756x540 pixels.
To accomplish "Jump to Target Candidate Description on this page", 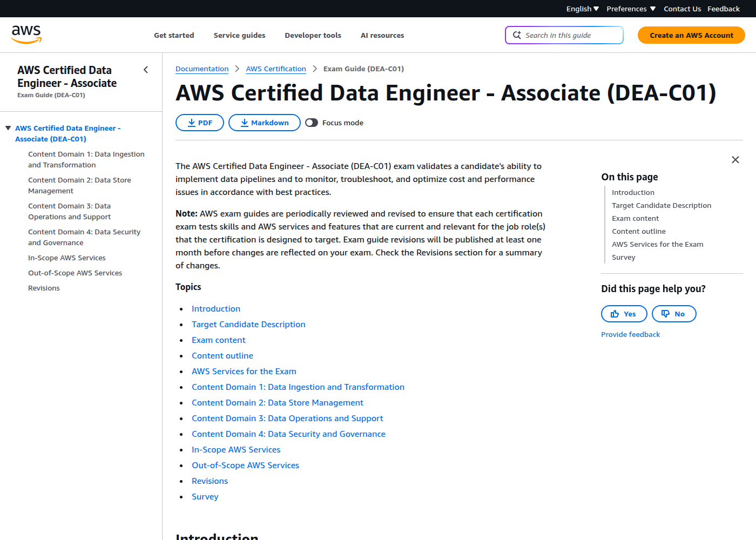I will click(x=661, y=205).
